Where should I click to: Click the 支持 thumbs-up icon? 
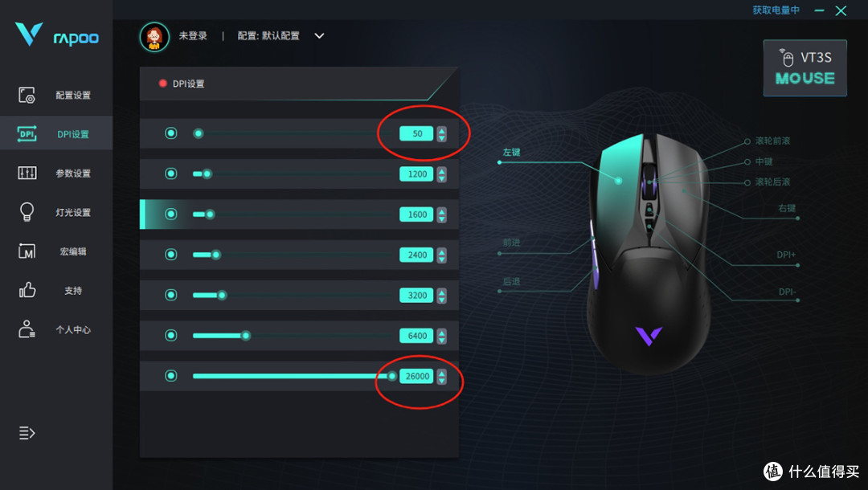click(27, 290)
